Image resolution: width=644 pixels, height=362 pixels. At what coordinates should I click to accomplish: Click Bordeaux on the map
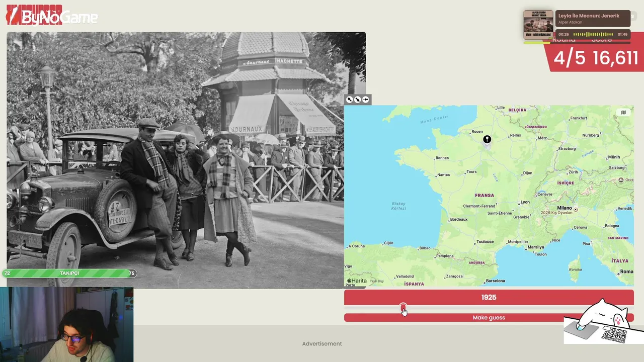[x=458, y=219]
